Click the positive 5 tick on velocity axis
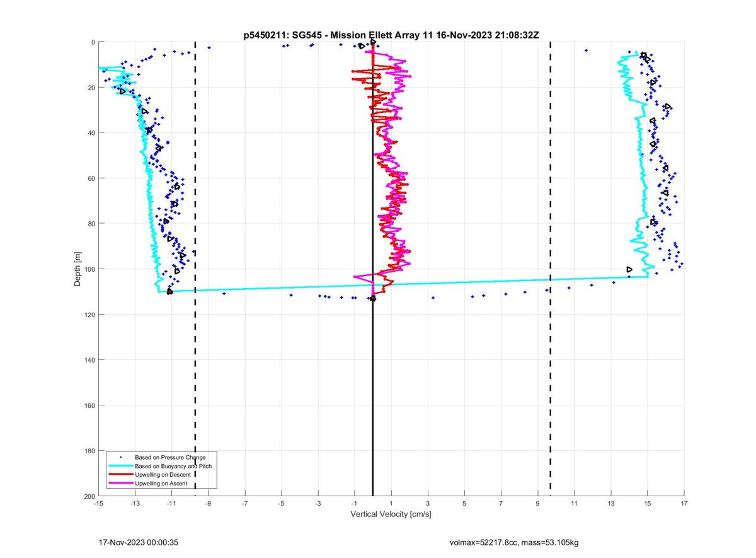This screenshot has height=558, width=756. point(464,504)
